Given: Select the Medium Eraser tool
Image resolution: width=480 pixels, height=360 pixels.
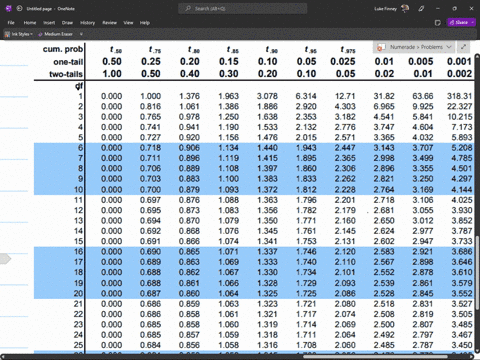Looking at the screenshot, I should (55, 34).
